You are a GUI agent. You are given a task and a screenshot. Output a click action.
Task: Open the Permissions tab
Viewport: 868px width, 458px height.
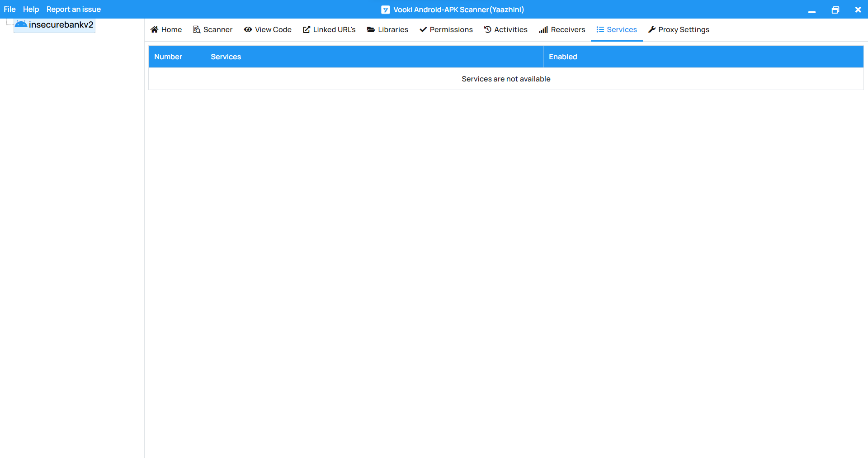coord(446,29)
